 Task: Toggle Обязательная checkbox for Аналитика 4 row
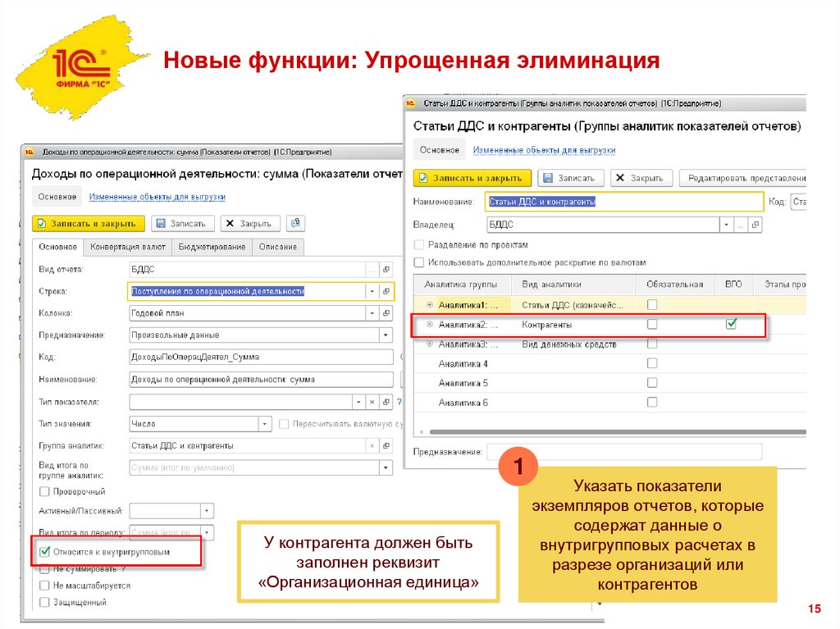[652, 363]
